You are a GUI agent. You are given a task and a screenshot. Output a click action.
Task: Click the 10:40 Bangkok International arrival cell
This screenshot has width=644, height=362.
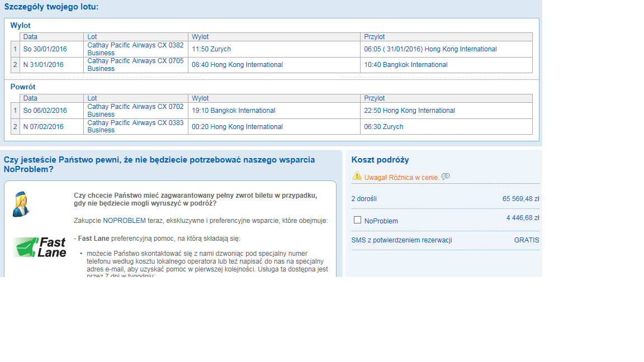[446, 65]
